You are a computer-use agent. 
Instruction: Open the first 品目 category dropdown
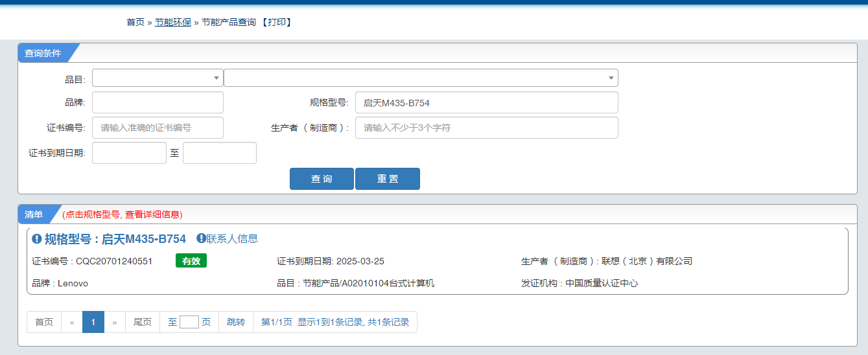(x=158, y=78)
